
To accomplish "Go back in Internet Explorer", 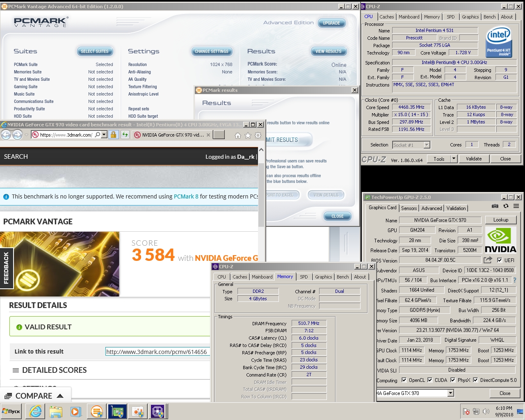I will pos(6,135).
